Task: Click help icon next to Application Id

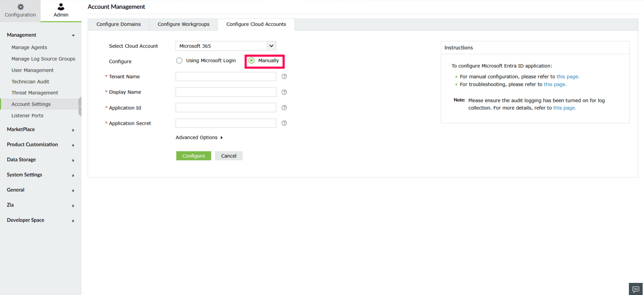Action: click(x=284, y=108)
